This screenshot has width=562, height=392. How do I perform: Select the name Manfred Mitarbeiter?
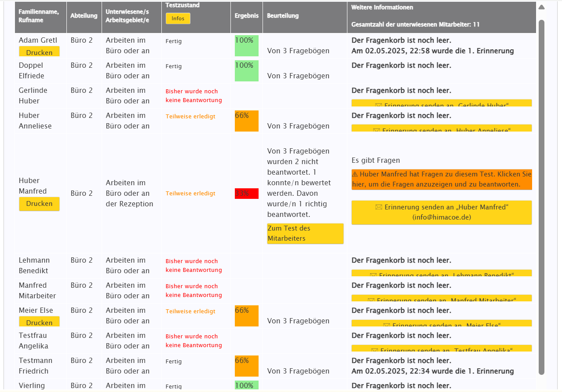37,290
